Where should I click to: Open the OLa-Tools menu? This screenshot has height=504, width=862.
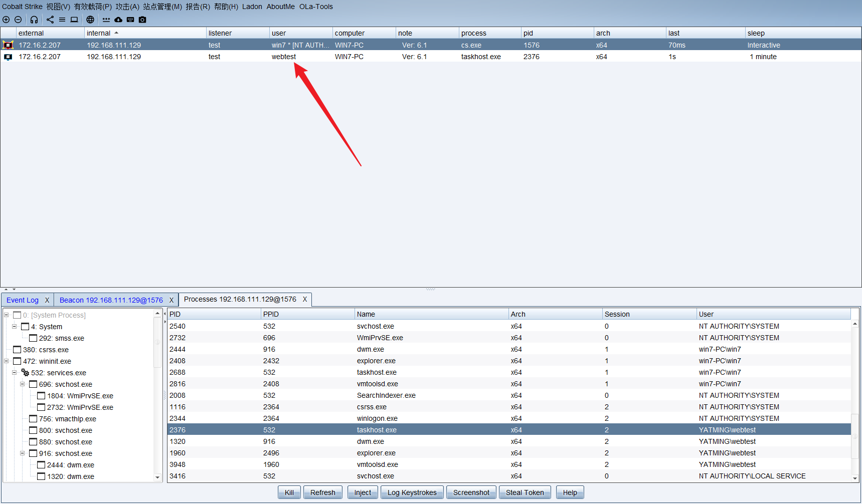point(316,7)
